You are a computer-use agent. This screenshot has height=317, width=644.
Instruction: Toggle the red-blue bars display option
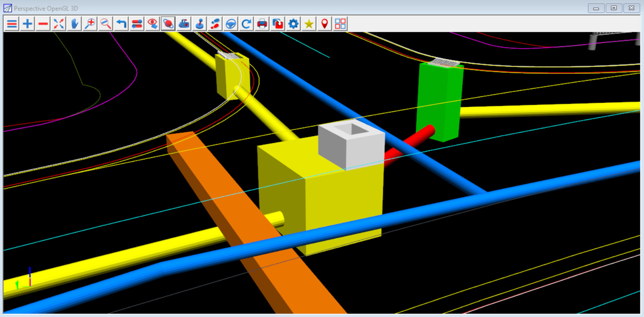click(x=136, y=24)
